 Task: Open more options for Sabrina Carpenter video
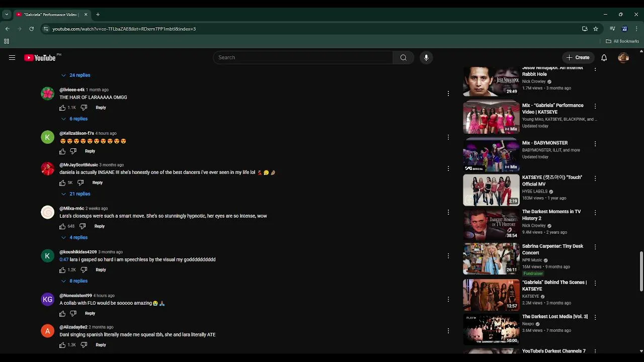[x=595, y=247]
